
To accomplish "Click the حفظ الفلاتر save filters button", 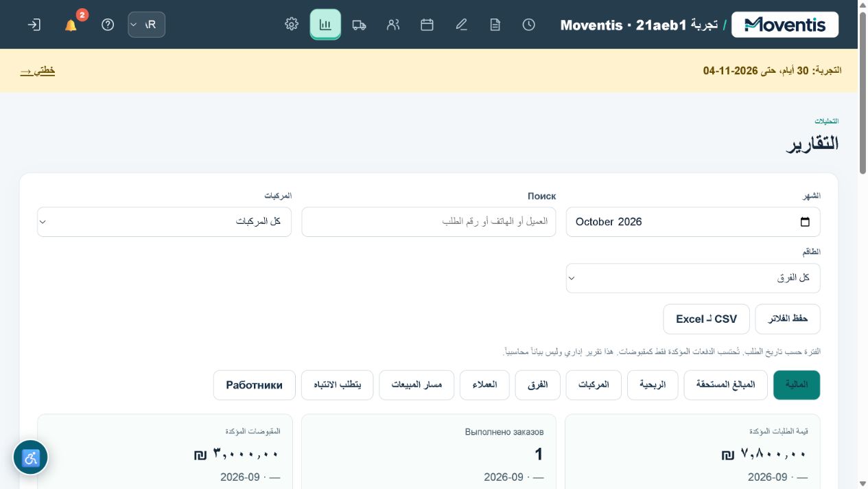I will point(788,319).
